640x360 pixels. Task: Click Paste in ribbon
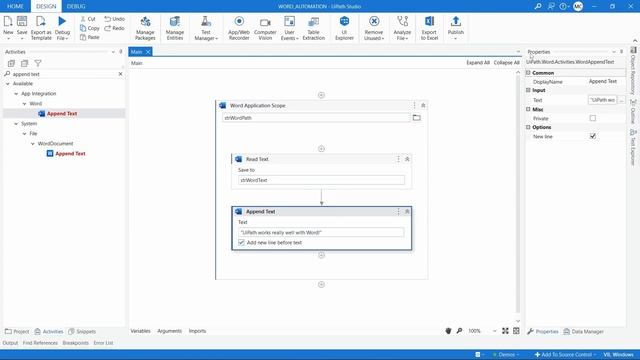click(89, 37)
